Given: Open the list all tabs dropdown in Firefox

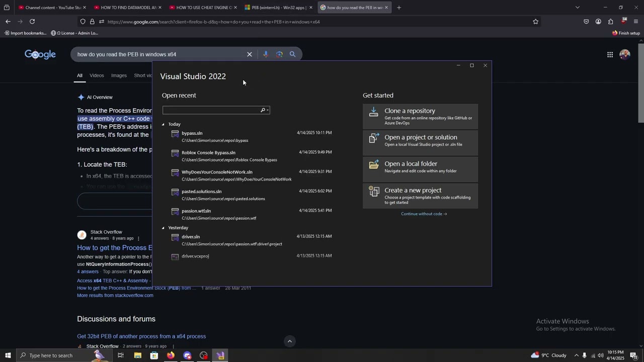Looking at the screenshot, I should 577,8.
